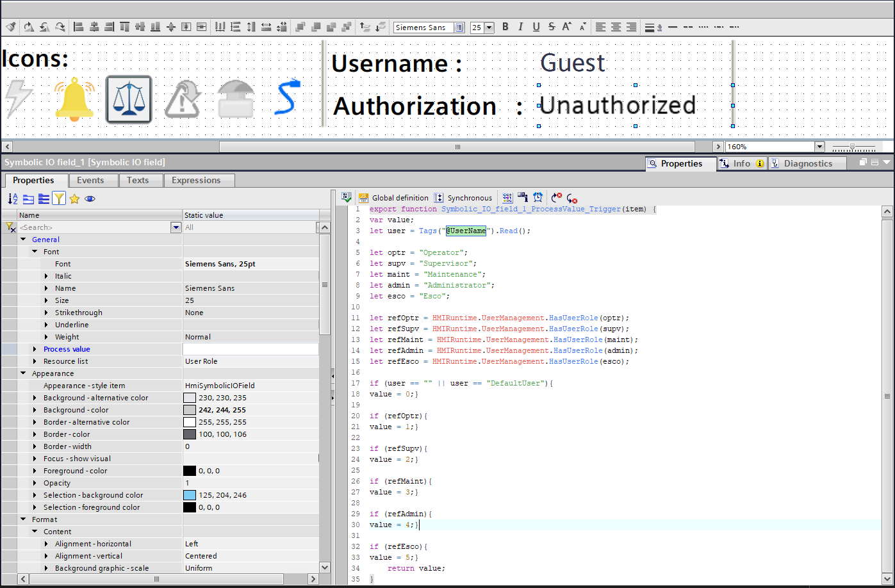Toggle the properties filter funnel button

[x=59, y=199]
